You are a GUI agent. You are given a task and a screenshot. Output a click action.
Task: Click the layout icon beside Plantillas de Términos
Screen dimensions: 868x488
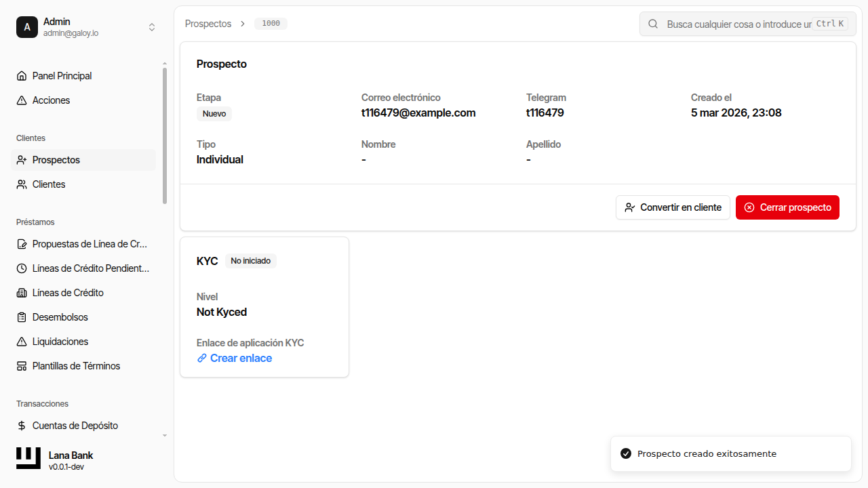pyautogui.click(x=22, y=366)
